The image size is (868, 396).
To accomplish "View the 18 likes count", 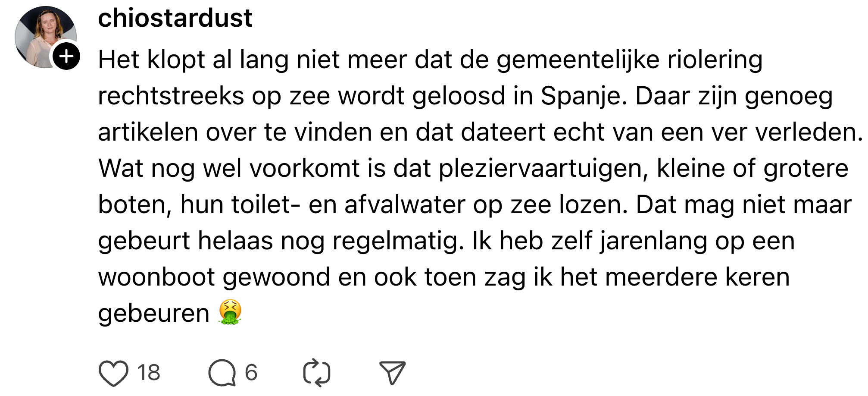I will pos(149,373).
